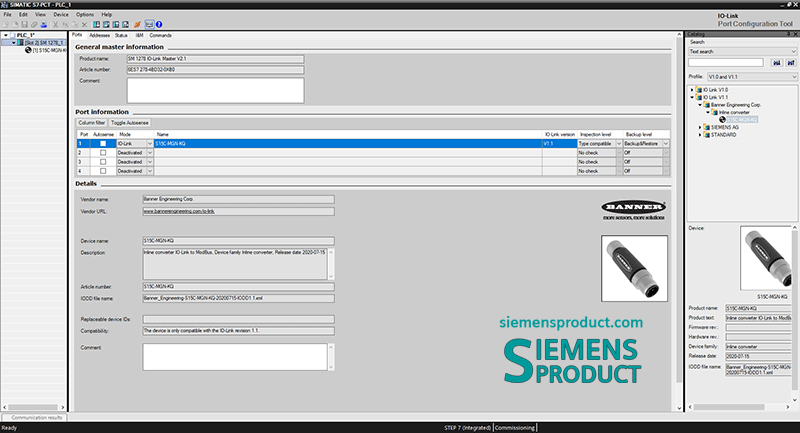Expand the SIEMENS AG catalog node
The width and height of the screenshot is (800, 433).
(700, 127)
